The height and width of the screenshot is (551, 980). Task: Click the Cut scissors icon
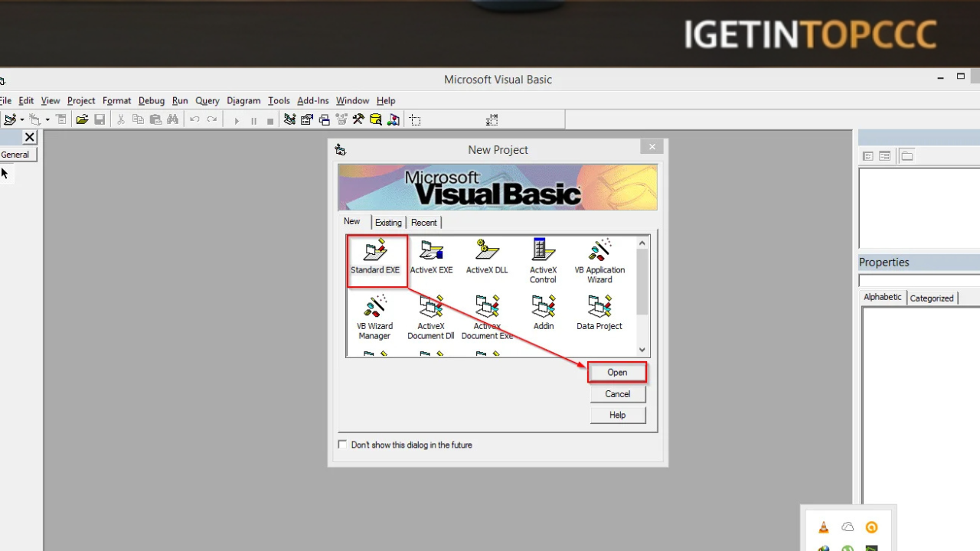(x=121, y=120)
